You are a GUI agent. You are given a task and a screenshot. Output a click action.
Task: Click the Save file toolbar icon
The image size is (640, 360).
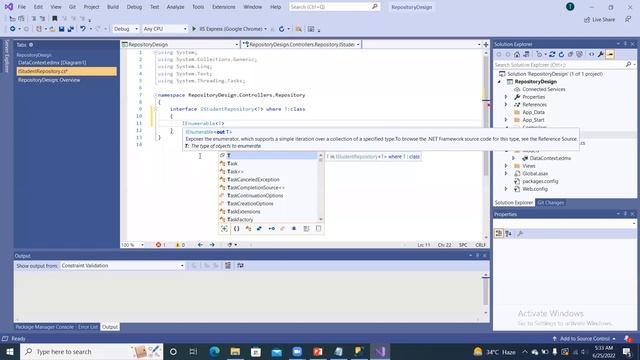pos(62,29)
